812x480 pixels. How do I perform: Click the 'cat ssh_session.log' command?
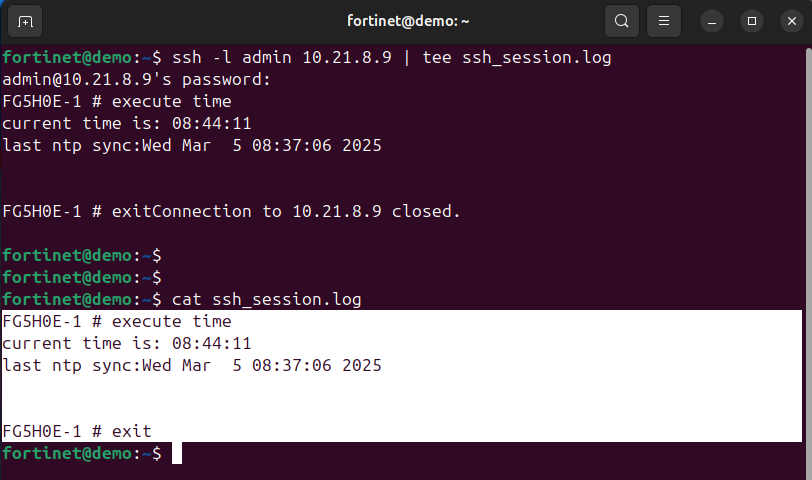(x=266, y=300)
